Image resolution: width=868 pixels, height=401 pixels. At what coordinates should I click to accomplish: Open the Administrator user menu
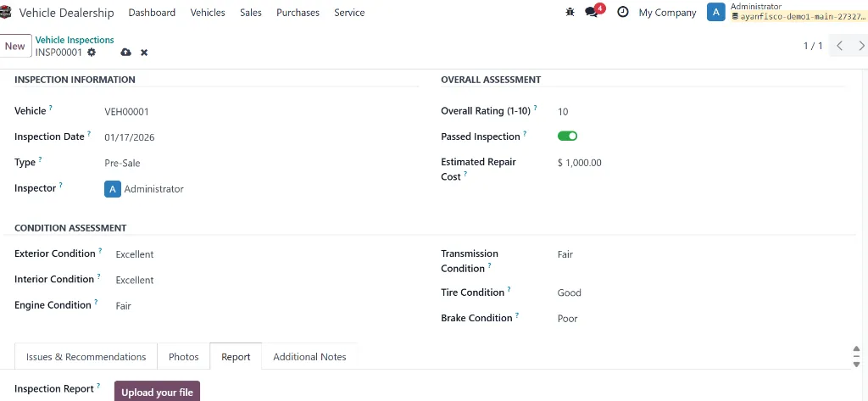click(787, 12)
